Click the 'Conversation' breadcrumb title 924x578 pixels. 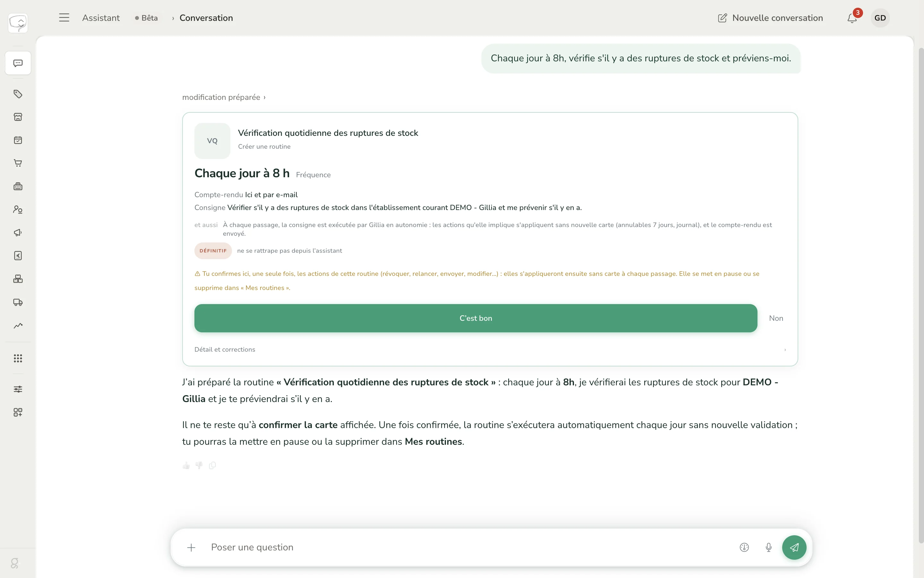click(x=206, y=18)
